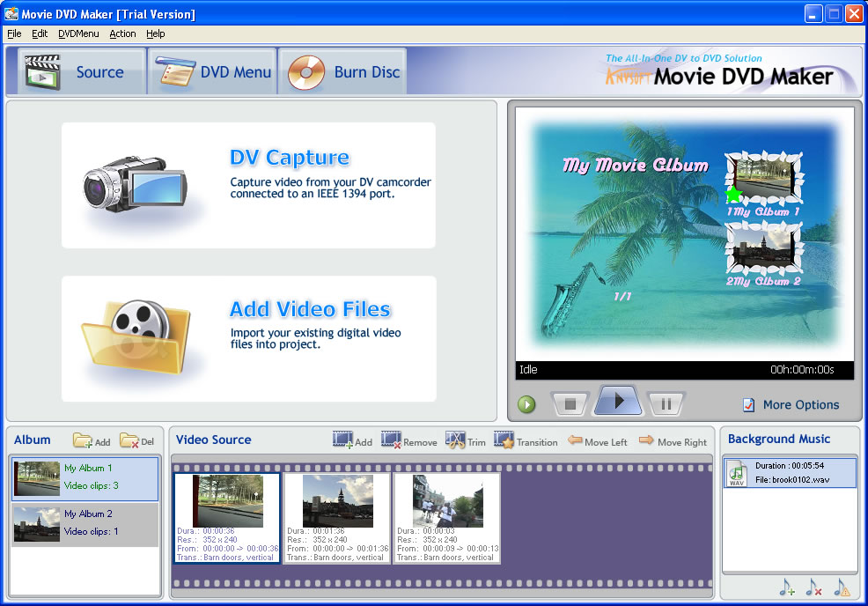Remove the selected clip from Video Source
The image size is (868, 606).
(x=408, y=440)
